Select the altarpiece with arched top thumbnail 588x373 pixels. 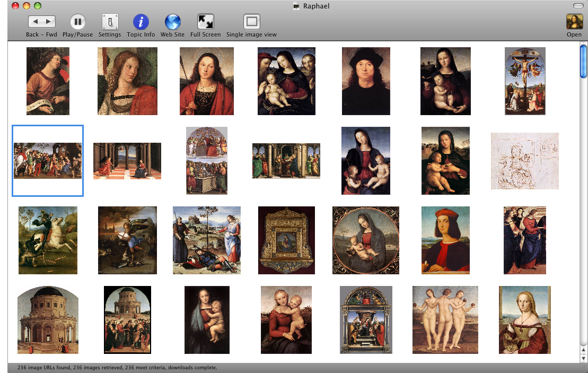point(366,320)
